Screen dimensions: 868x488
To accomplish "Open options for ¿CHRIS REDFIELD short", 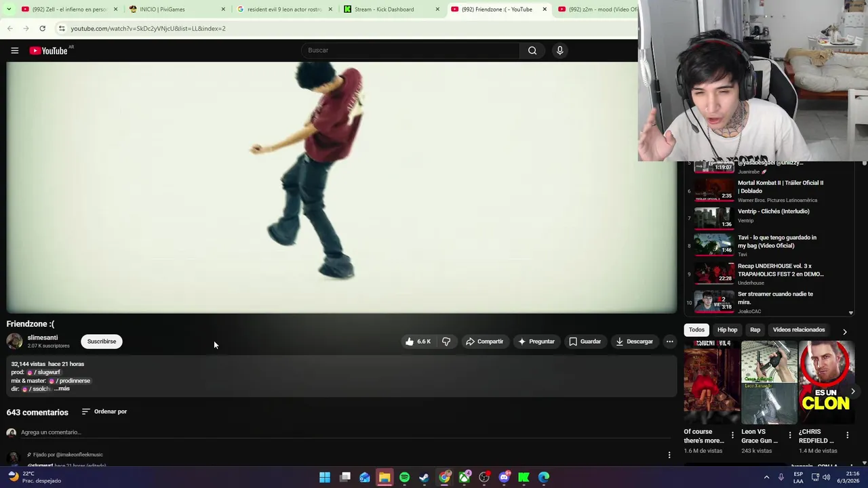I will tap(847, 435).
